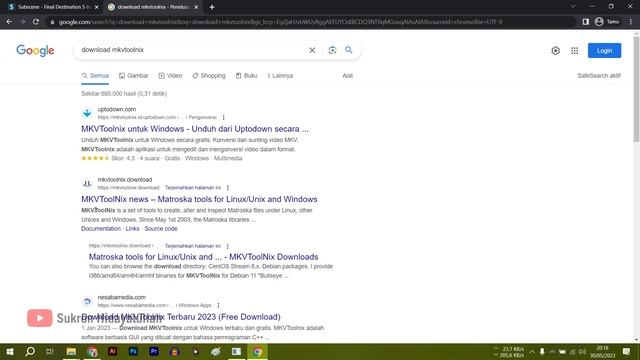The image size is (640, 360).
Task: Open search by image camera icon
Action: [332, 50]
